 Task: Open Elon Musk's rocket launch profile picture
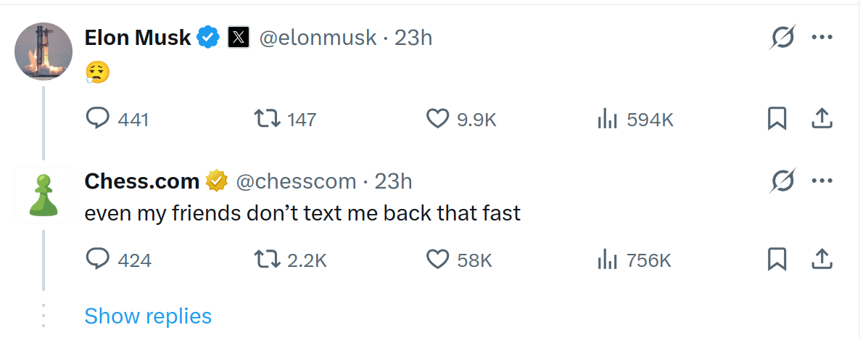(x=44, y=51)
